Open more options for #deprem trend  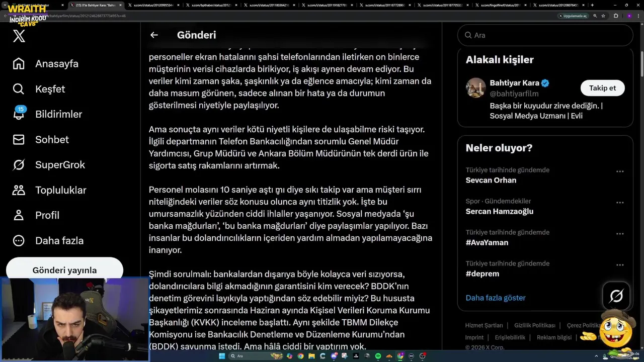pos(620,265)
